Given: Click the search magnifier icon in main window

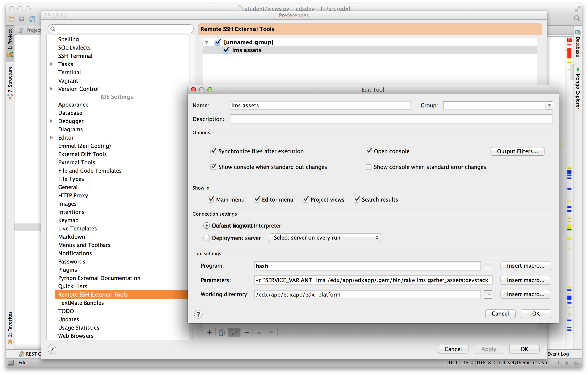Looking at the screenshot, I should (577, 18).
